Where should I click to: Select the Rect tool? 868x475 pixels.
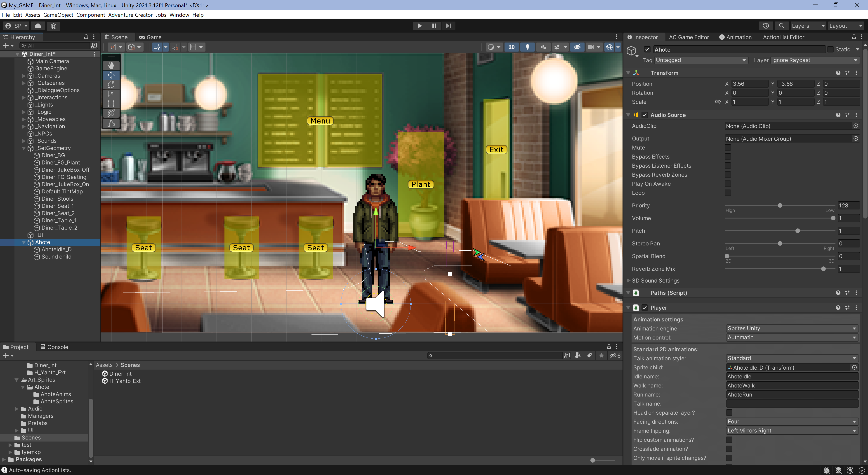(x=111, y=104)
